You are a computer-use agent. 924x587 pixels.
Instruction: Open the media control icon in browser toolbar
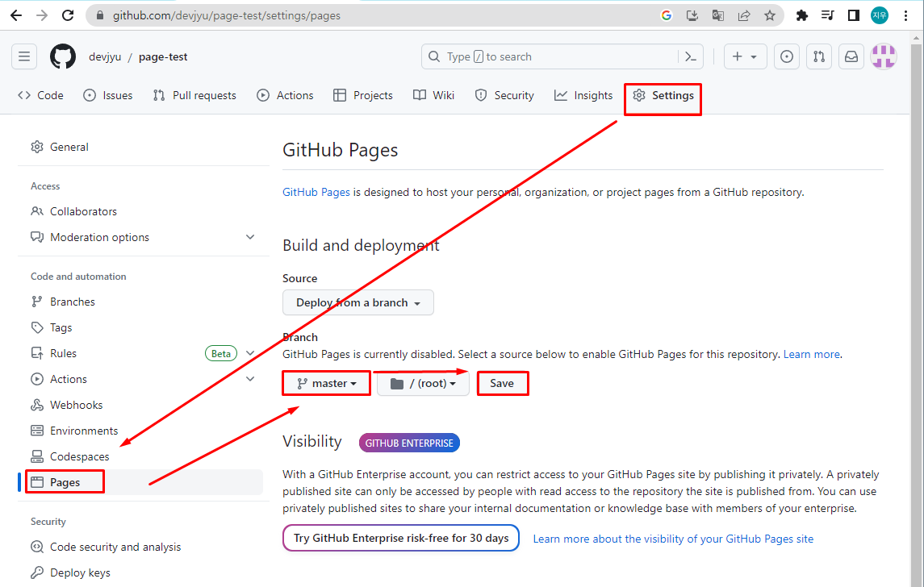(827, 15)
